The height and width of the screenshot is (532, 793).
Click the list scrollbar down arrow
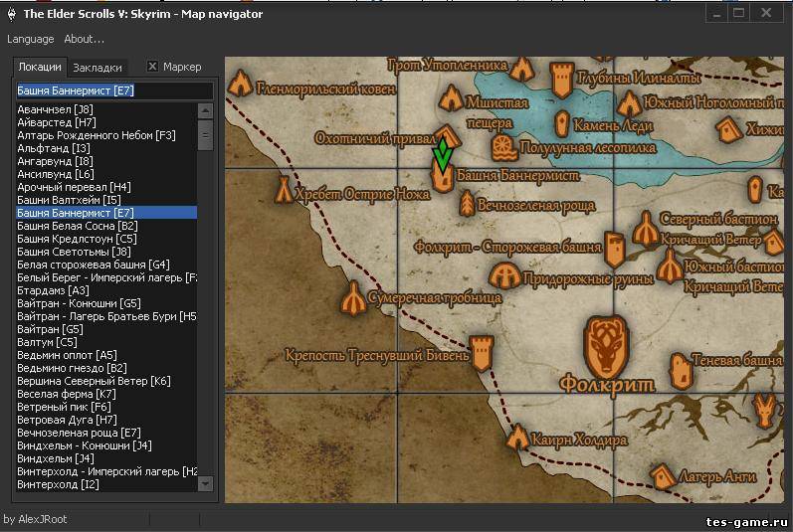coord(205,483)
